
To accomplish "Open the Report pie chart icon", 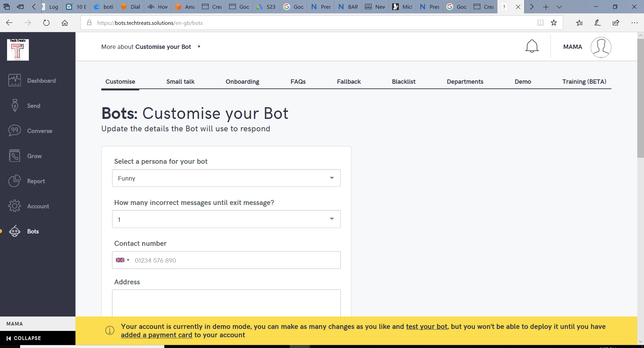I will click(x=14, y=181).
